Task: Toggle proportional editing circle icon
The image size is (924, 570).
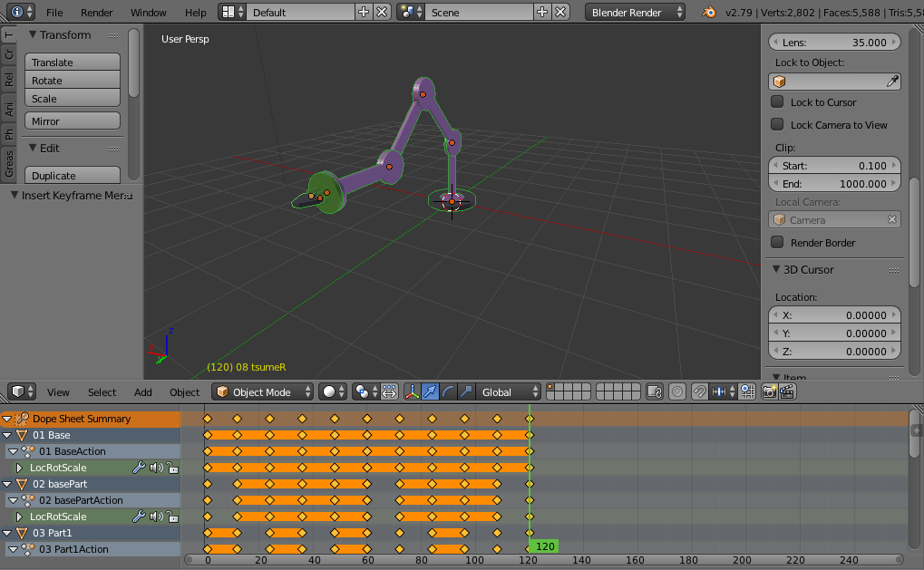Action: [x=677, y=391]
